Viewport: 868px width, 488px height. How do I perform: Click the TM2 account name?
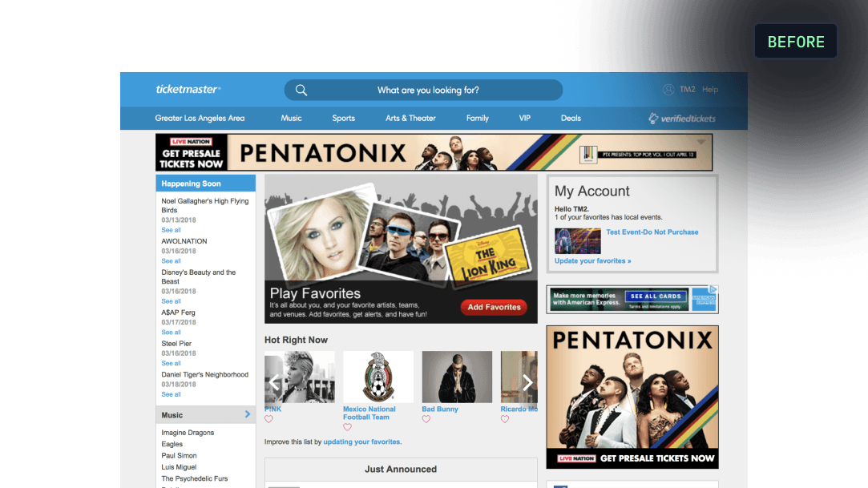point(688,90)
